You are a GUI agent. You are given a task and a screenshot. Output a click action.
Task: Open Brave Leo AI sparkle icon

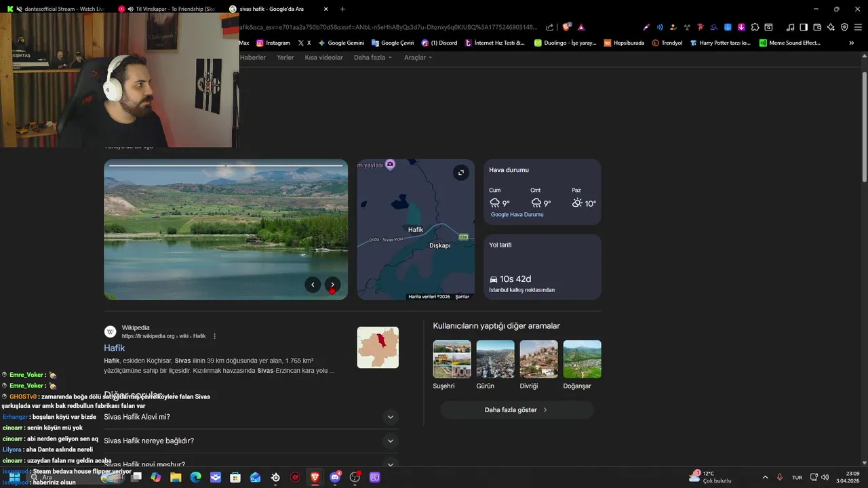pyautogui.click(x=831, y=27)
